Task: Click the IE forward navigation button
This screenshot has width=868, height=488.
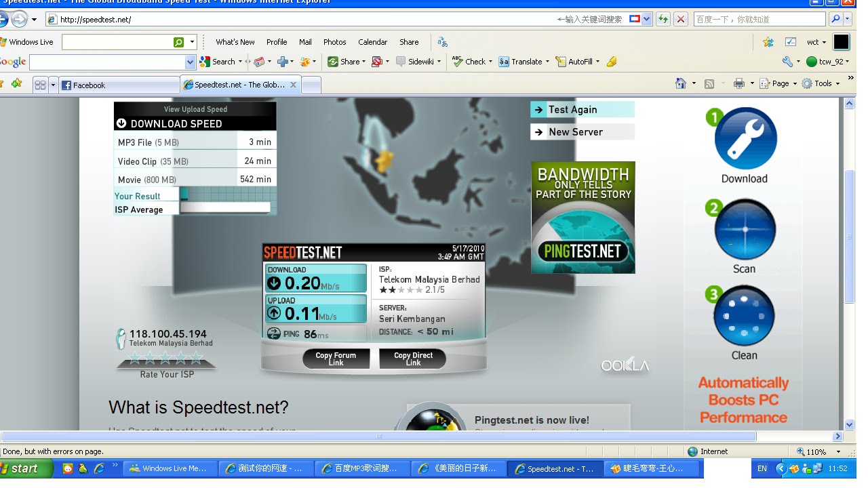Action: (x=20, y=19)
